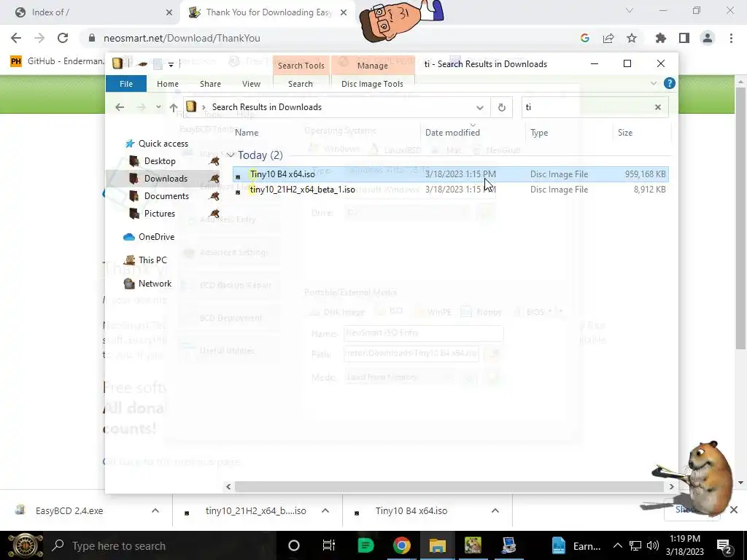
Task: Close the Chrome downloads bar
Action: (x=734, y=510)
